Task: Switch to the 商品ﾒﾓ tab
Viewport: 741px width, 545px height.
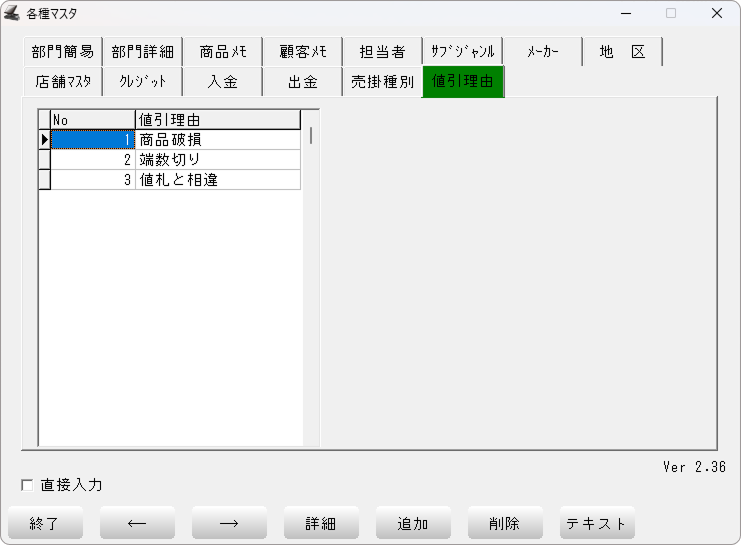Action: click(x=222, y=52)
